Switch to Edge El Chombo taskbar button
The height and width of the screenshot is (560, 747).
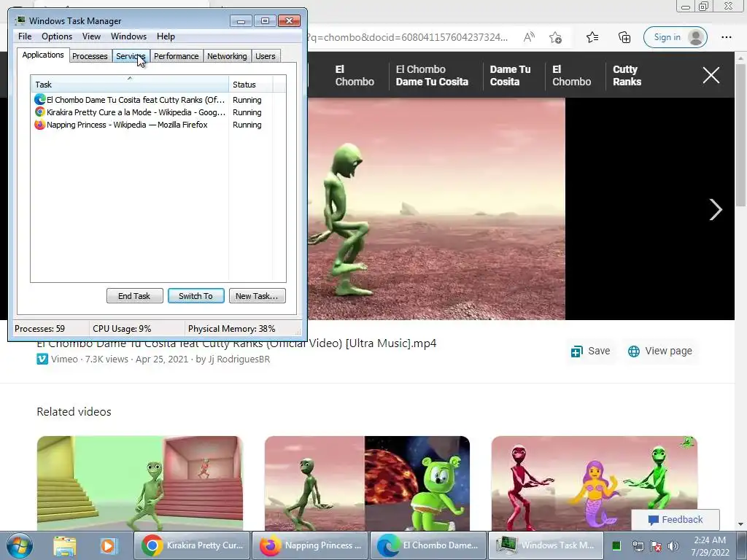coord(428,545)
